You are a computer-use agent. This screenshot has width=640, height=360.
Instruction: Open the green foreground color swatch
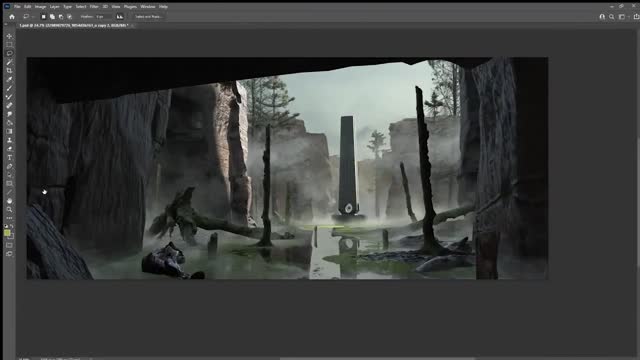[x=7, y=233]
